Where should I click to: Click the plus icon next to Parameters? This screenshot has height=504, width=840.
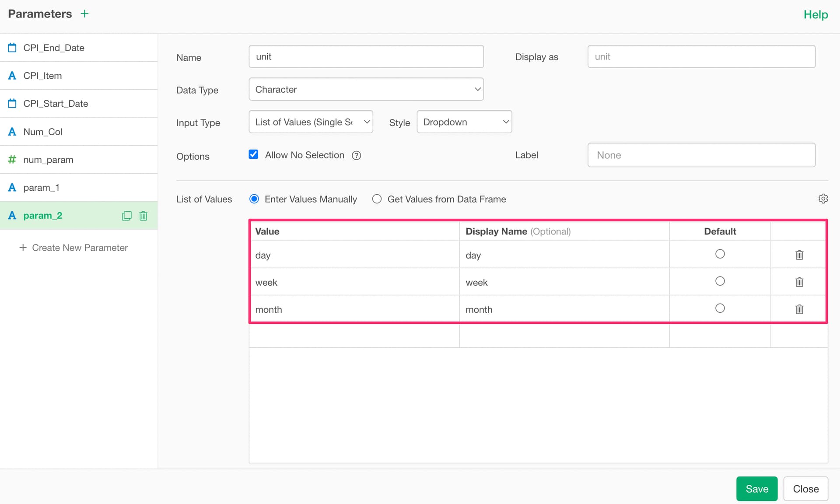84,14
